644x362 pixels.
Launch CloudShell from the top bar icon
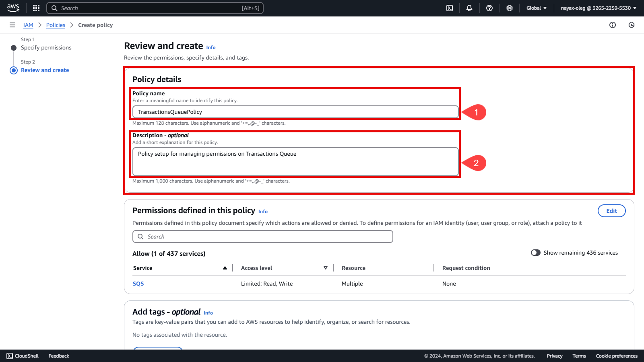point(450,8)
